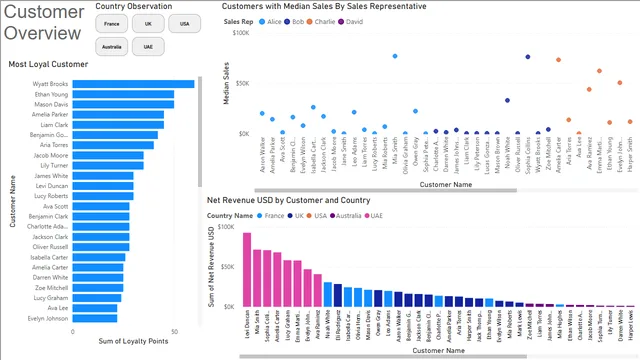640x360 pixels.
Task: Select Lucy Graham's net revenue column
Action: (287, 284)
